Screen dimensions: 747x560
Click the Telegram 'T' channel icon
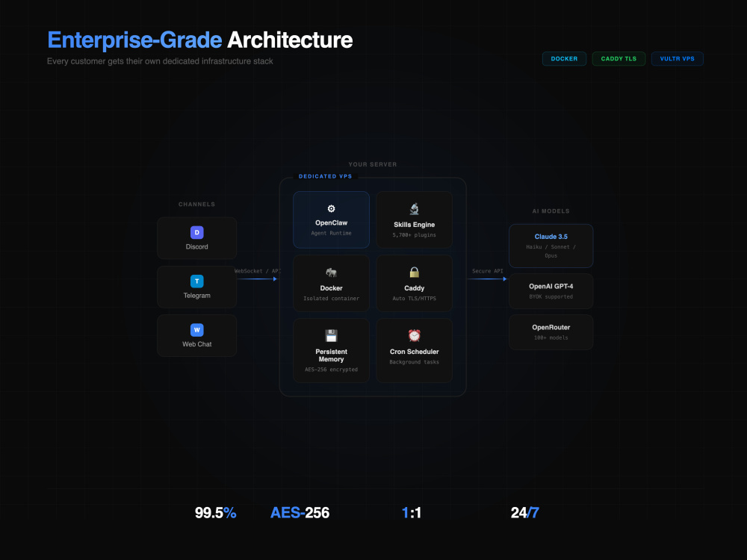[x=196, y=281]
